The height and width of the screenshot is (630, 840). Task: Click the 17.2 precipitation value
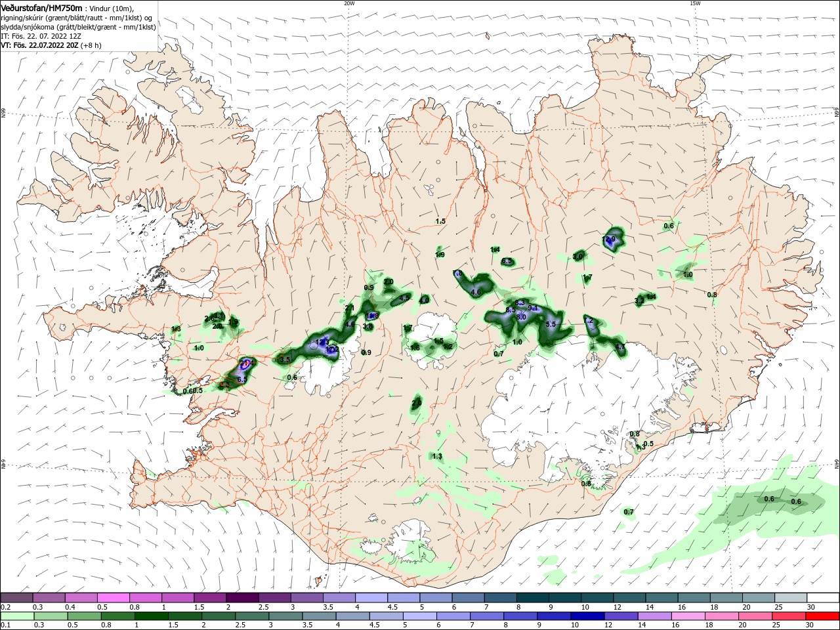[x=331, y=350]
